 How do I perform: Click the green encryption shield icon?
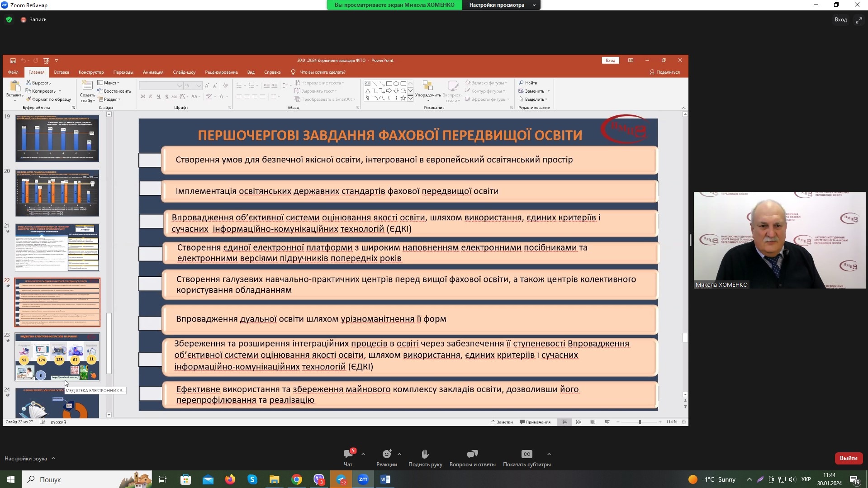(9, 19)
